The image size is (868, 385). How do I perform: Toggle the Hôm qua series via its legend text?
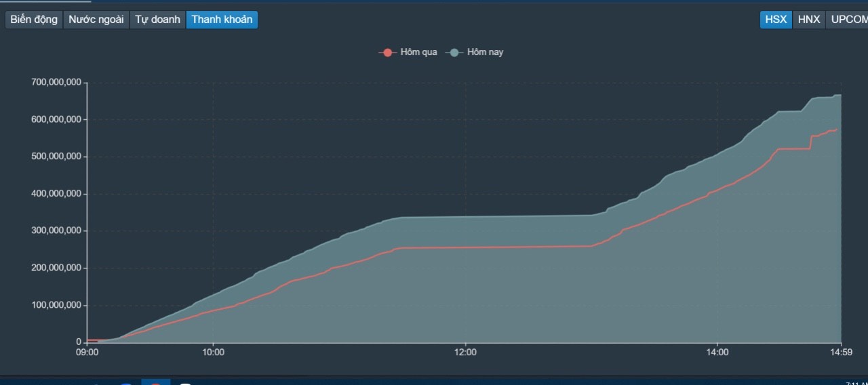point(418,53)
